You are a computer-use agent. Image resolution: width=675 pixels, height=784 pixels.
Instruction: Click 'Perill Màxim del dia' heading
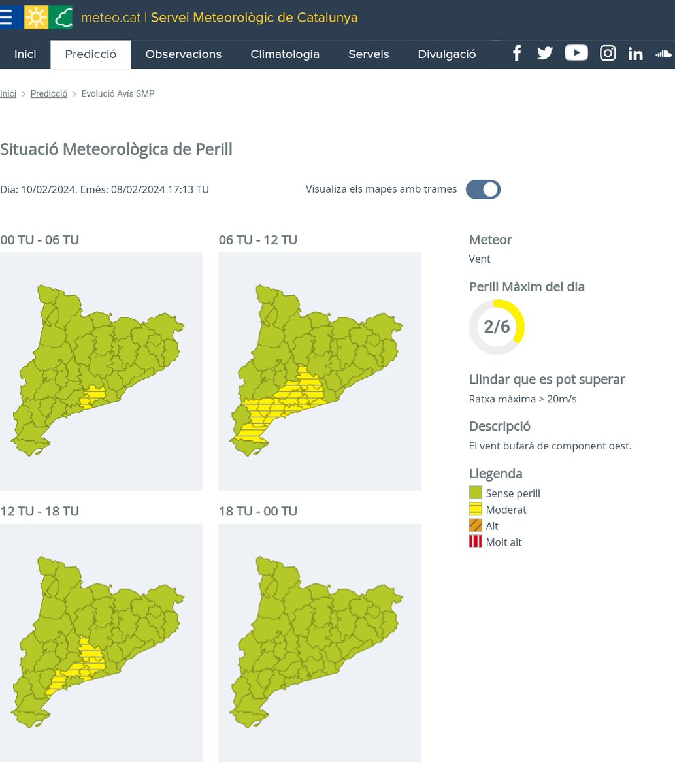click(x=527, y=287)
